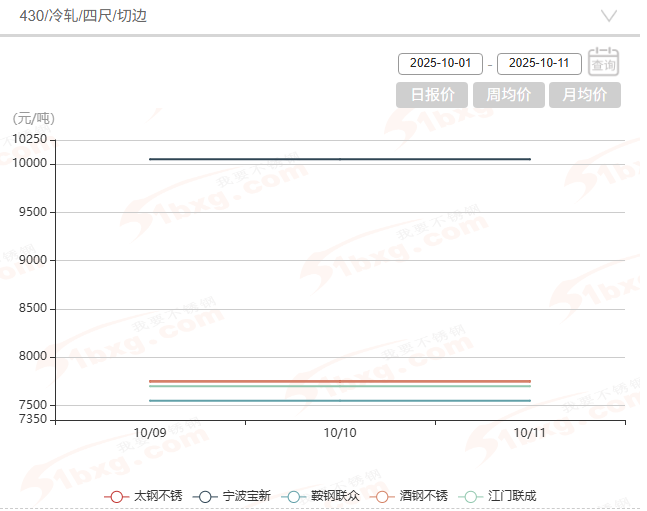This screenshot has width=647, height=511.
Task: Click the 10/09 label on the x-axis
Action: point(150,433)
